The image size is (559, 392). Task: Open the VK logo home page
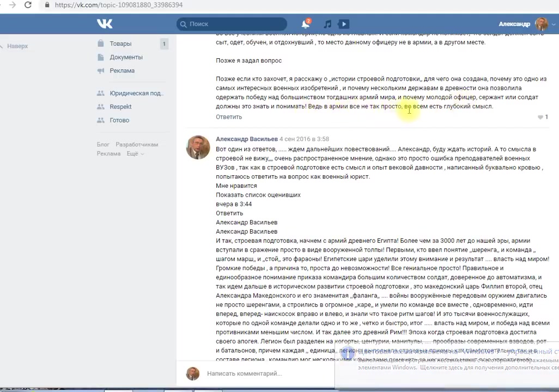tap(105, 24)
